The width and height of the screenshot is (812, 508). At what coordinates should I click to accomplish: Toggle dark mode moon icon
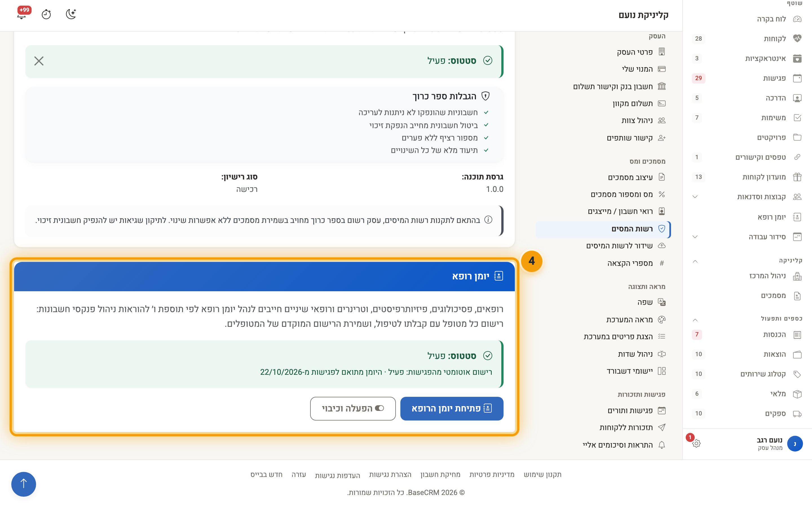pos(71,14)
